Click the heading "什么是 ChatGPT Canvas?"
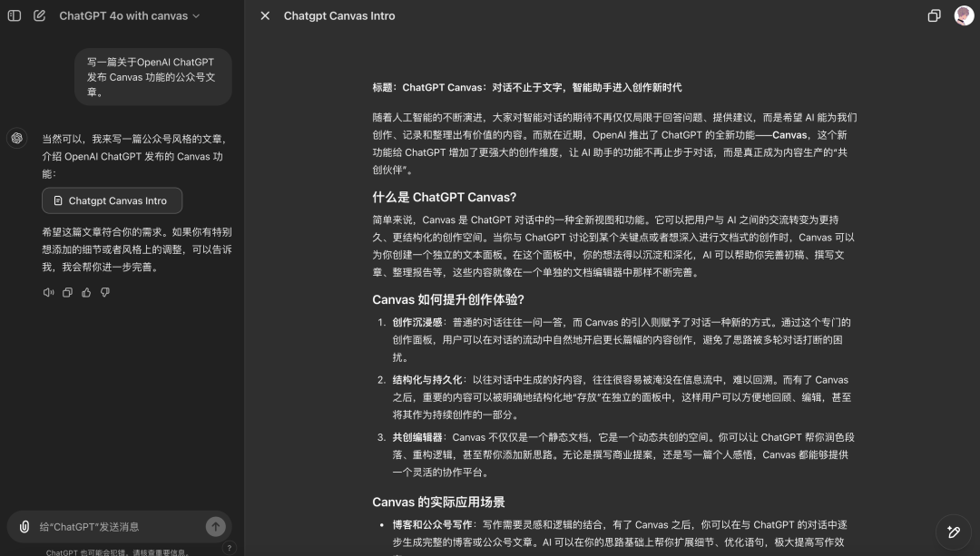Screen dimensions: 980x556 (444, 197)
